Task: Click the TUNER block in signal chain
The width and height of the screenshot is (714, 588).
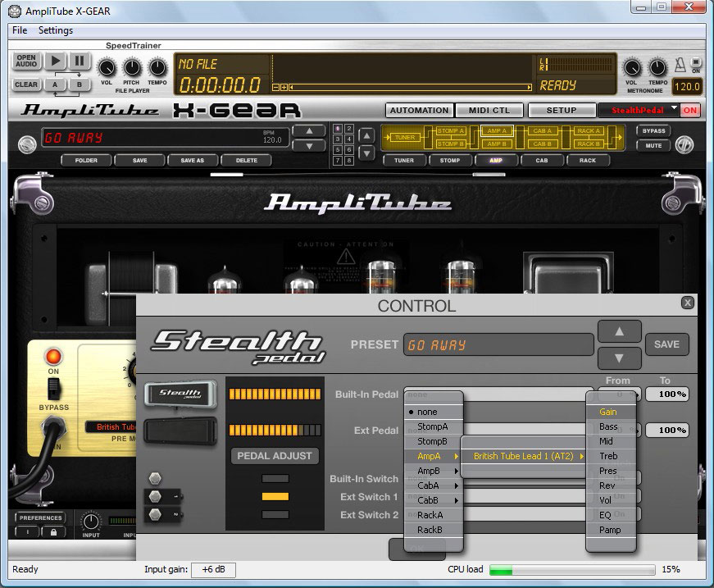Action: 405,137
